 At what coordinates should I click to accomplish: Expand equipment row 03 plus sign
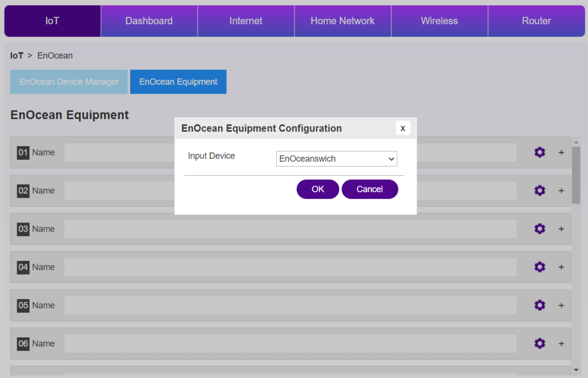pyautogui.click(x=561, y=229)
